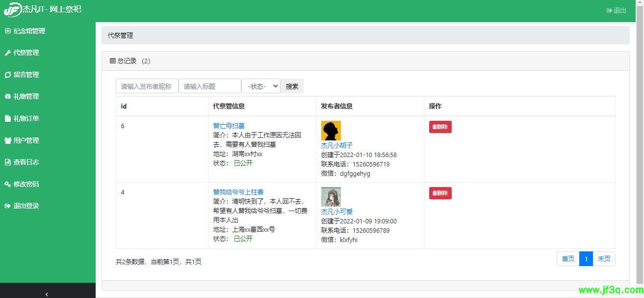644x298 pixels.
Task: Open the 状态 filter dropdown
Action: (x=260, y=86)
